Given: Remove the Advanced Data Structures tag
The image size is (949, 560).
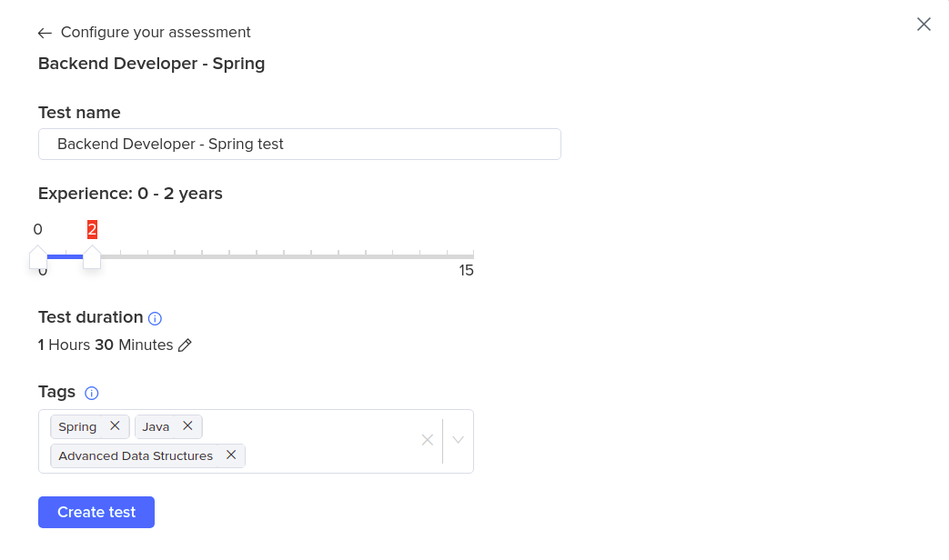Looking at the screenshot, I should click(x=230, y=455).
